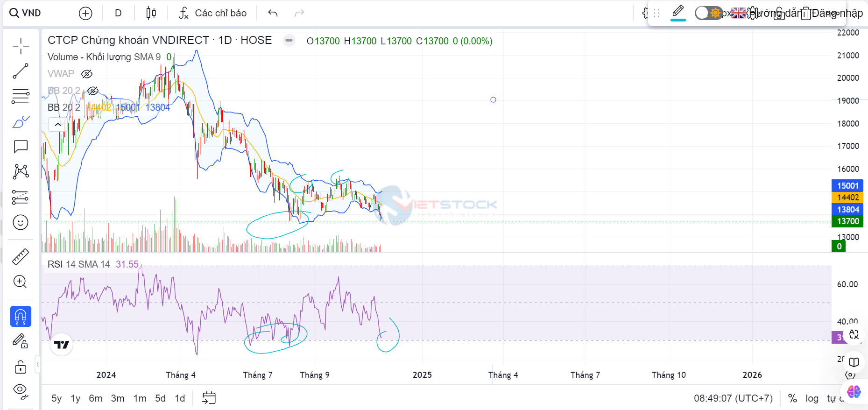Select the text annotation callout tool
Viewport: 868px width, 410px height.
pyautogui.click(x=21, y=147)
